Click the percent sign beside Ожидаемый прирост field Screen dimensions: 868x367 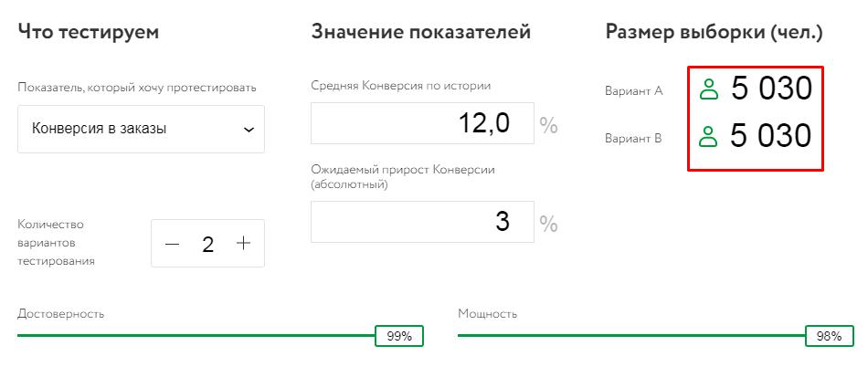point(548,222)
